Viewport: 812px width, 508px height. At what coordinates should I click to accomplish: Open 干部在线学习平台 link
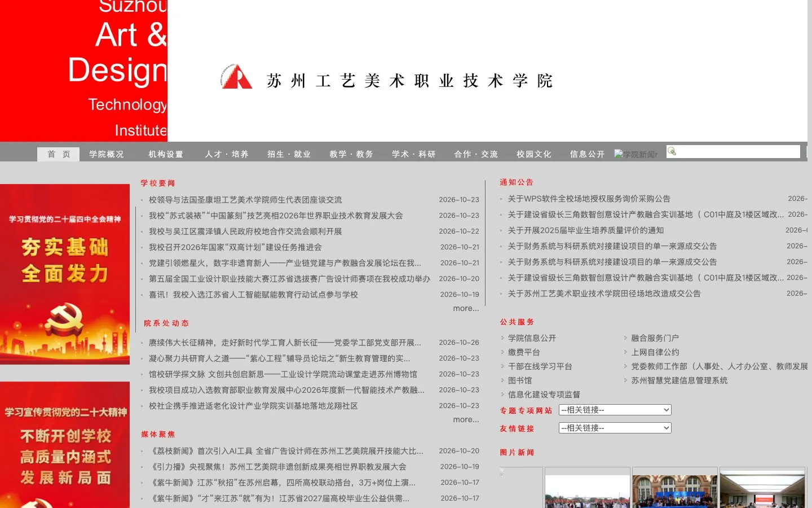tap(540, 366)
